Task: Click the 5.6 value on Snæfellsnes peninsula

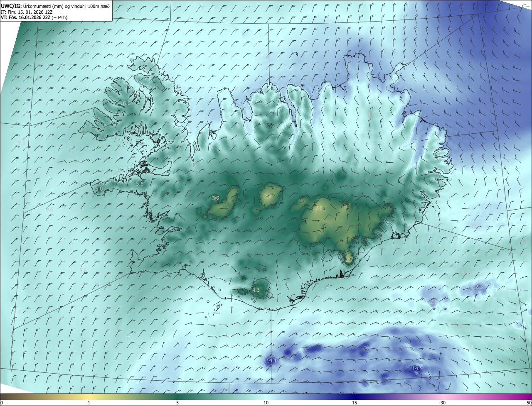Action: (140, 183)
